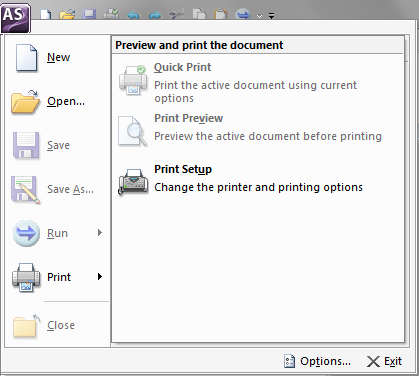This screenshot has height=376, width=419.
Task: Click Open folder icon in quick access toolbar
Action: 67,15
